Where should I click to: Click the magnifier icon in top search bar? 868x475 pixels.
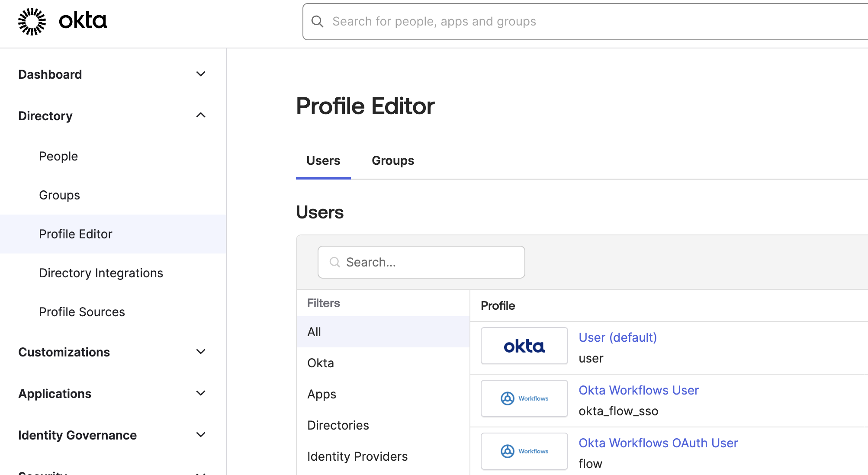[317, 22]
